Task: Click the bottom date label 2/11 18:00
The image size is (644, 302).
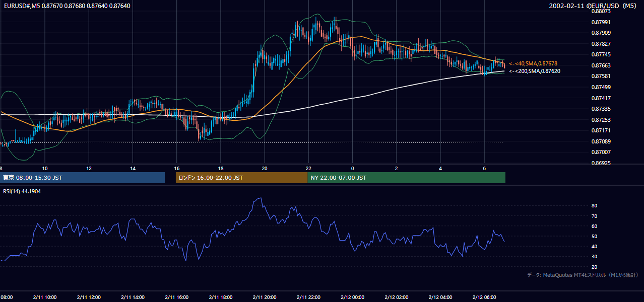Action: pyautogui.click(x=220, y=297)
